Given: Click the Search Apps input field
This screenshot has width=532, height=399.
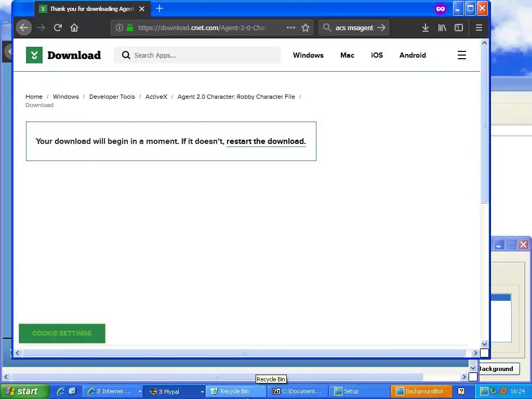Looking at the screenshot, I should click(197, 55).
